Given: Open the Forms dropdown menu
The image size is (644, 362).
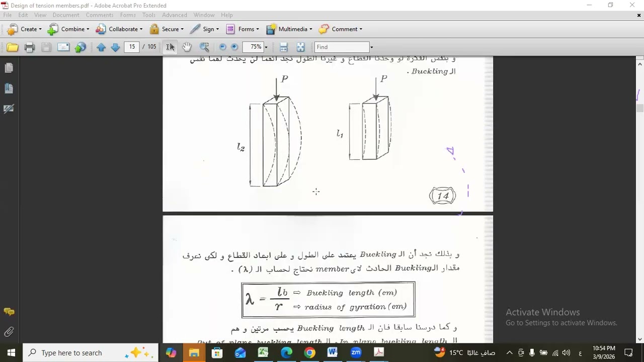Looking at the screenshot, I should click(x=243, y=29).
